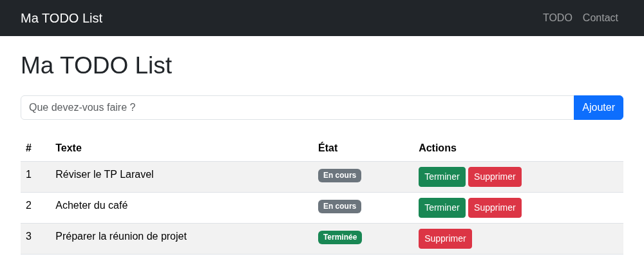This screenshot has width=644, height=270.
Task: Click the 'Terminée' status badge
Action: [340, 237]
